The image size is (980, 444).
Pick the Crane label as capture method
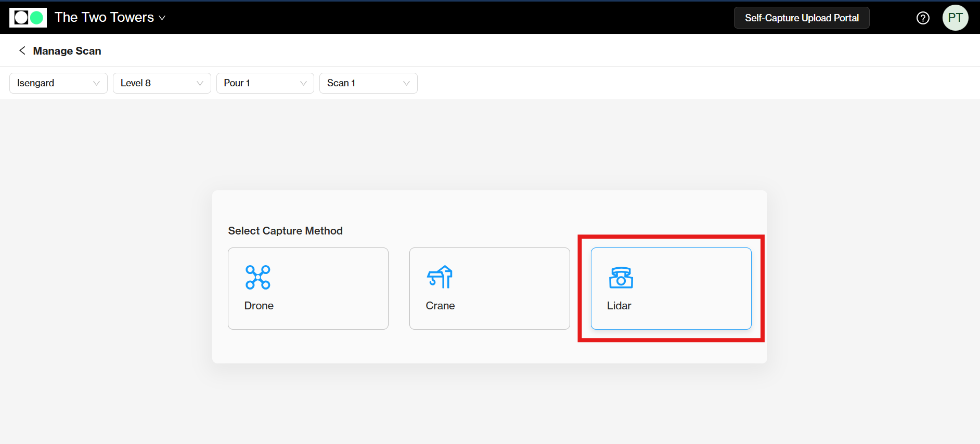(x=440, y=306)
